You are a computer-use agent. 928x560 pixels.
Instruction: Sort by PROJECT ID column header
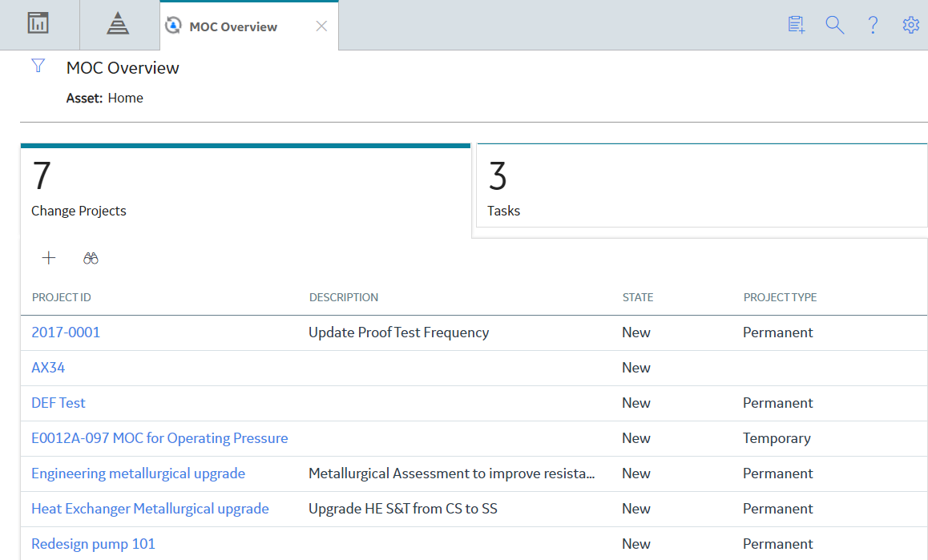pos(62,297)
